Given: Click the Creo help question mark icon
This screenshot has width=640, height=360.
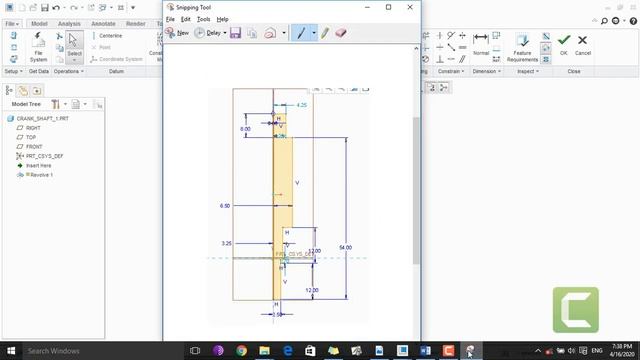Looking at the screenshot, I should (x=633, y=21).
